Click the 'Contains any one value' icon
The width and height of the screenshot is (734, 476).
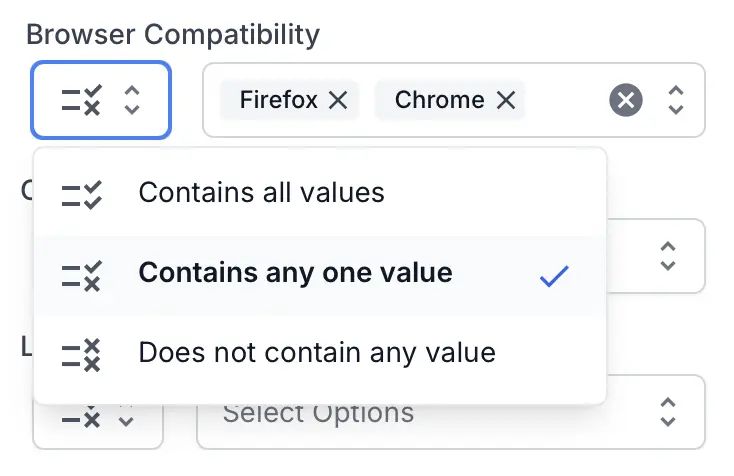click(x=81, y=274)
